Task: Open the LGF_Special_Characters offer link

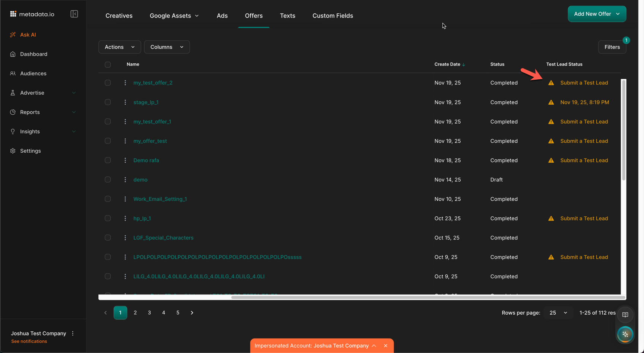Action: (x=163, y=238)
